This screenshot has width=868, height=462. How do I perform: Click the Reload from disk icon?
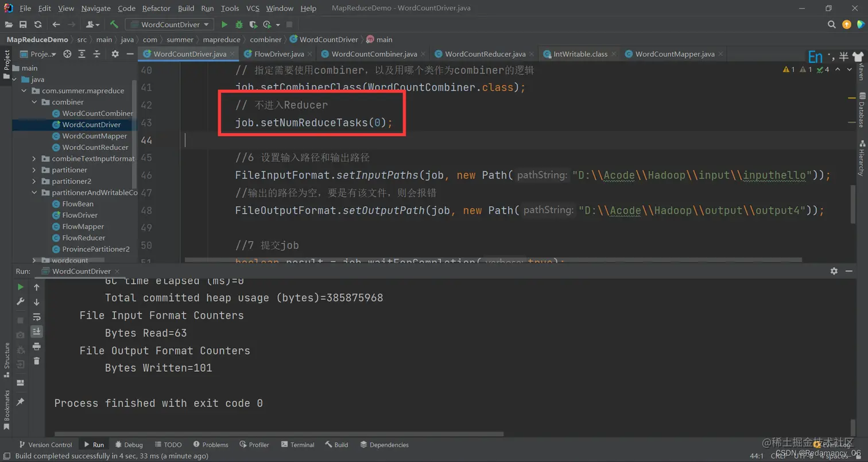click(38, 25)
